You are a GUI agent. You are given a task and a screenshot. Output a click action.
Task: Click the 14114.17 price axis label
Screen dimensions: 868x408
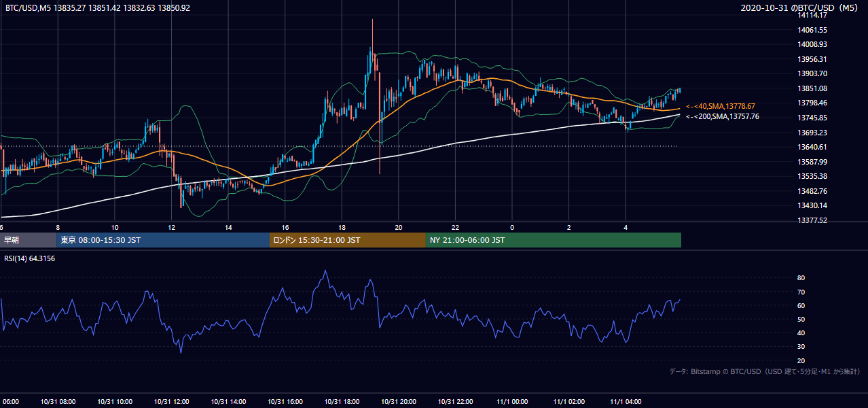tap(813, 15)
